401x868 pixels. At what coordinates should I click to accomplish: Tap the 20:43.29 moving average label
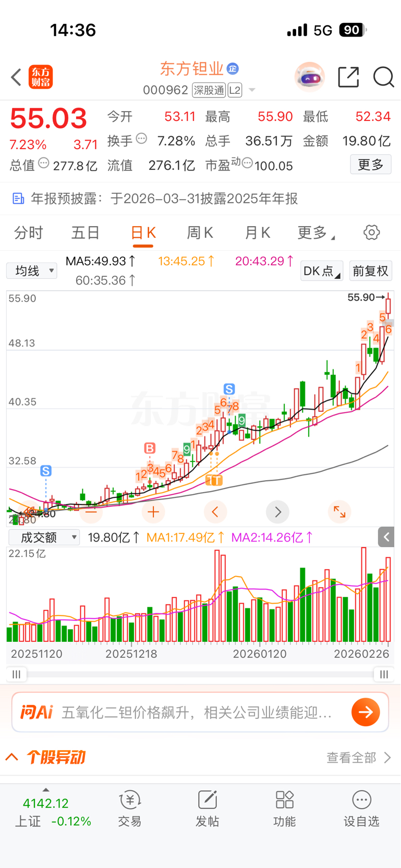[264, 261]
